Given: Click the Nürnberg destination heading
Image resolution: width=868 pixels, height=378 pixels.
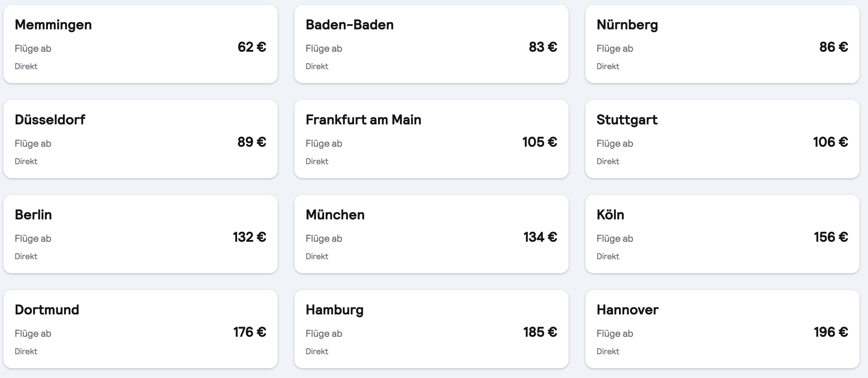Looking at the screenshot, I should tap(627, 25).
